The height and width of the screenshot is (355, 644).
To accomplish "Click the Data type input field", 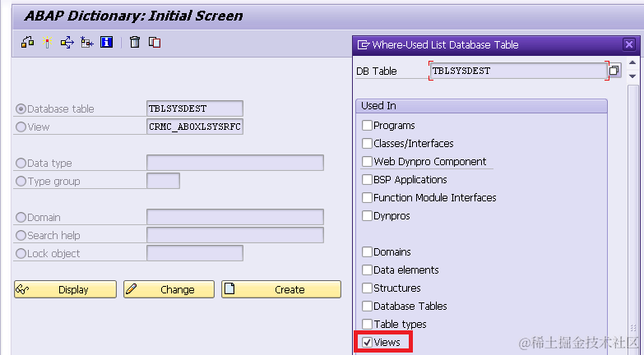I will click(235, 163).
